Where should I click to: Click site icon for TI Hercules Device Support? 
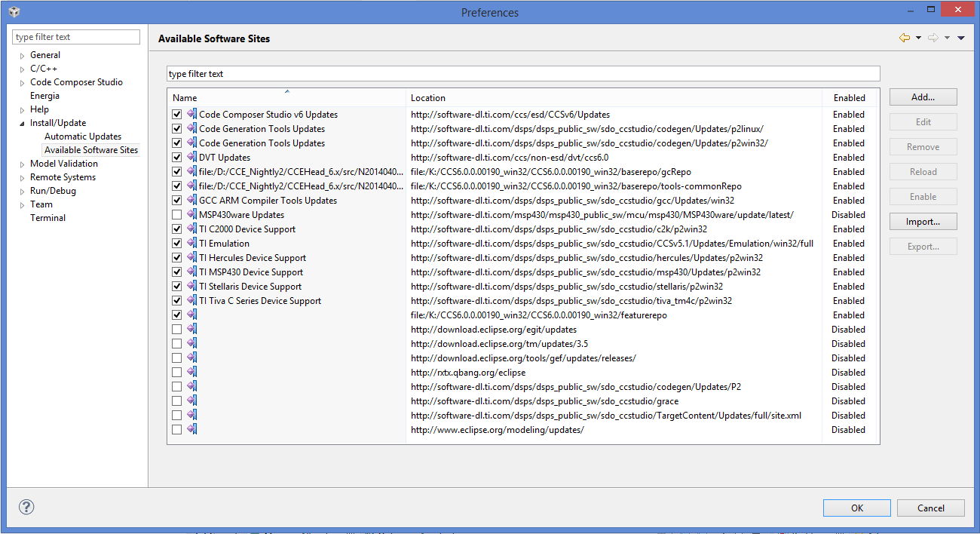(x=191, y=258)
